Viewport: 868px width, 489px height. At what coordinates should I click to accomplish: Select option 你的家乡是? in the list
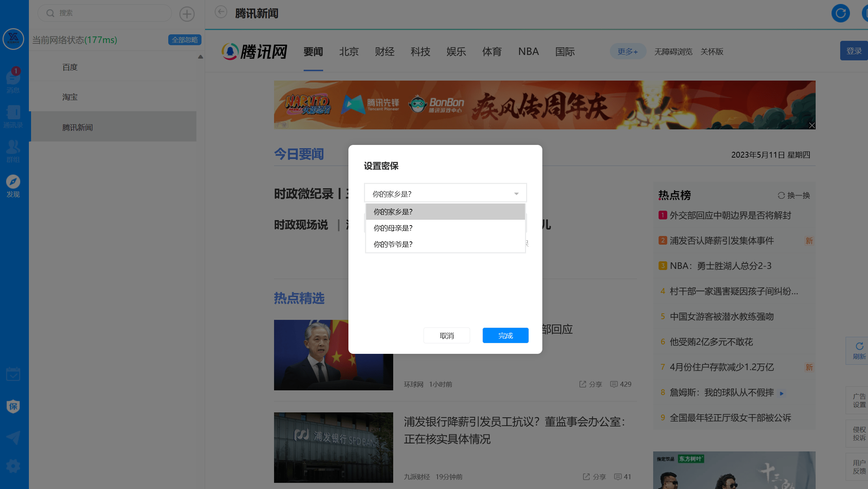tap(445, 212)
